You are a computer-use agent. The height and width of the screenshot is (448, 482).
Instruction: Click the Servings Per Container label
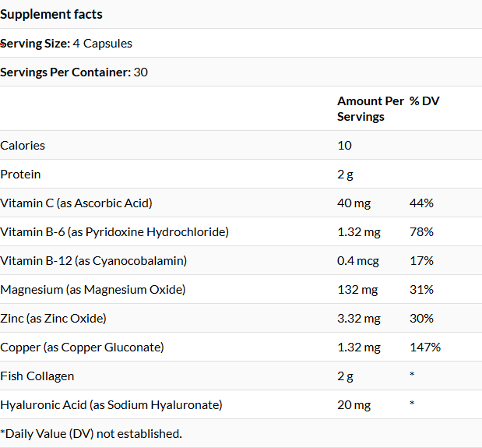tap(65, 72)
